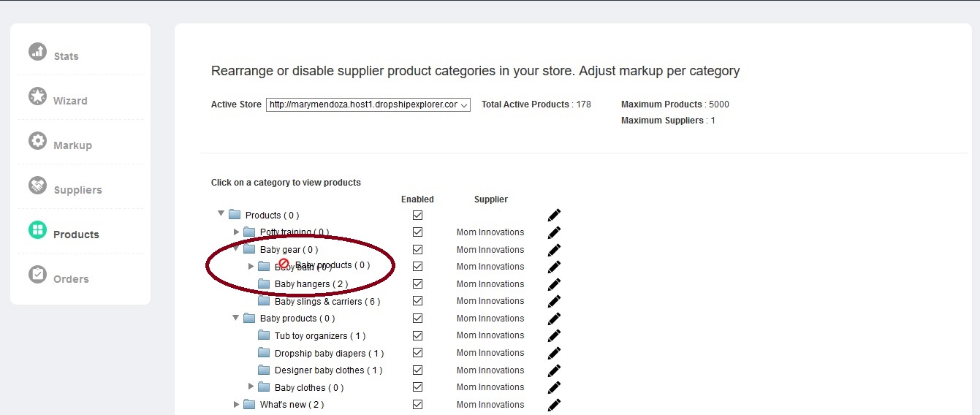Click the Dropship baby diapers folder icon

[264, 353]
